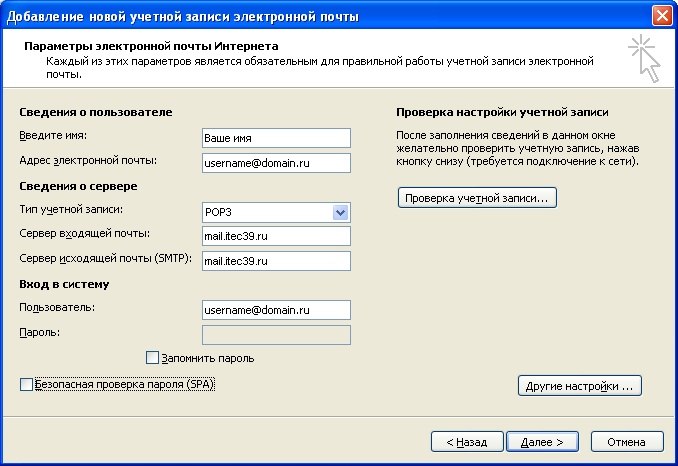
Task: Enable the 'Запомнить пароль' checkbox
Action: point(153,358)
